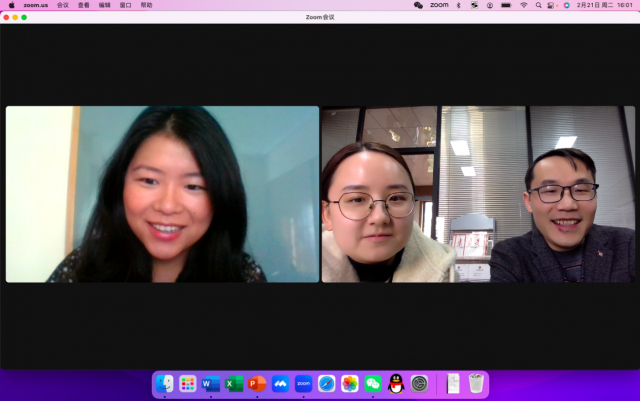
Task: Open the 查看 menu
Action: (x=84, y=5)
